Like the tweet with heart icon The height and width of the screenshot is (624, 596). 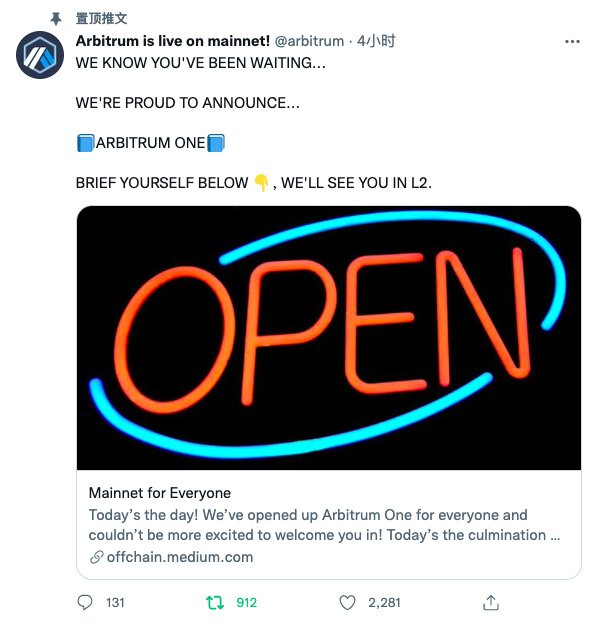(347, 603)
